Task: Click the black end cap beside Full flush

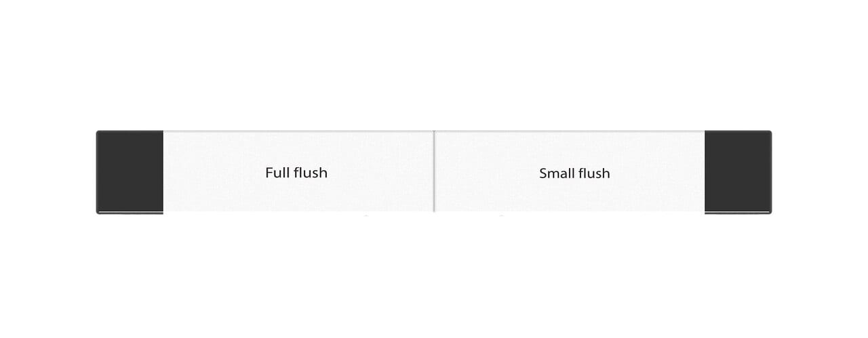Action: [x=130, y=172]
